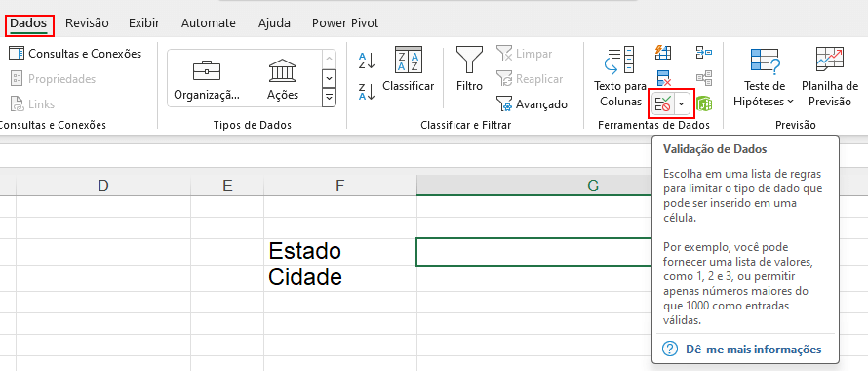Viewport: 868px width, 371px height.
Task: Go to the Ajuda tab
Action: point(274,23)
